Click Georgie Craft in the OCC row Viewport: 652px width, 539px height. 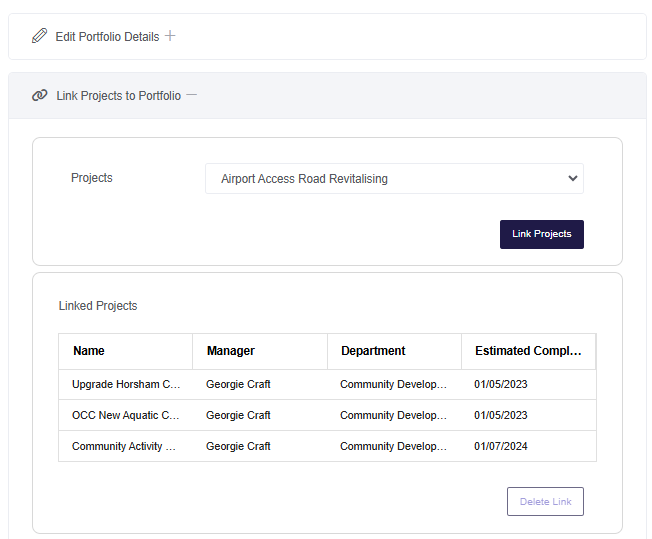[238, 415]
